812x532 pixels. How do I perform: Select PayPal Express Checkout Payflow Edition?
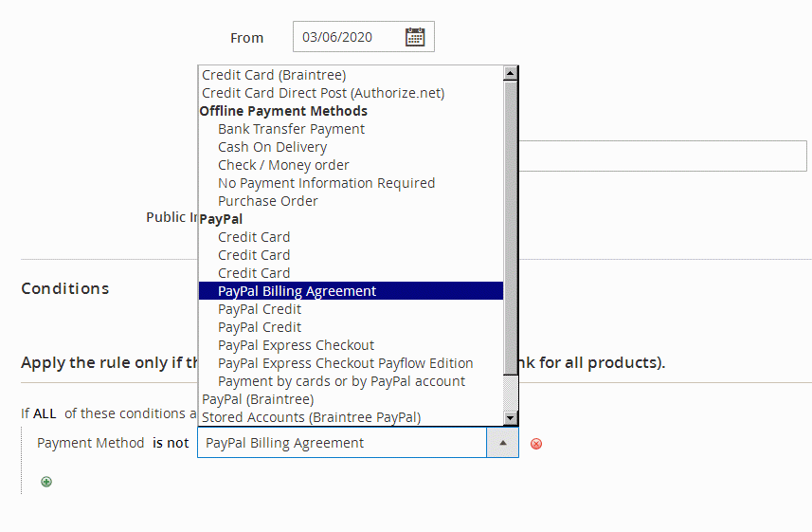coord(345,363)
